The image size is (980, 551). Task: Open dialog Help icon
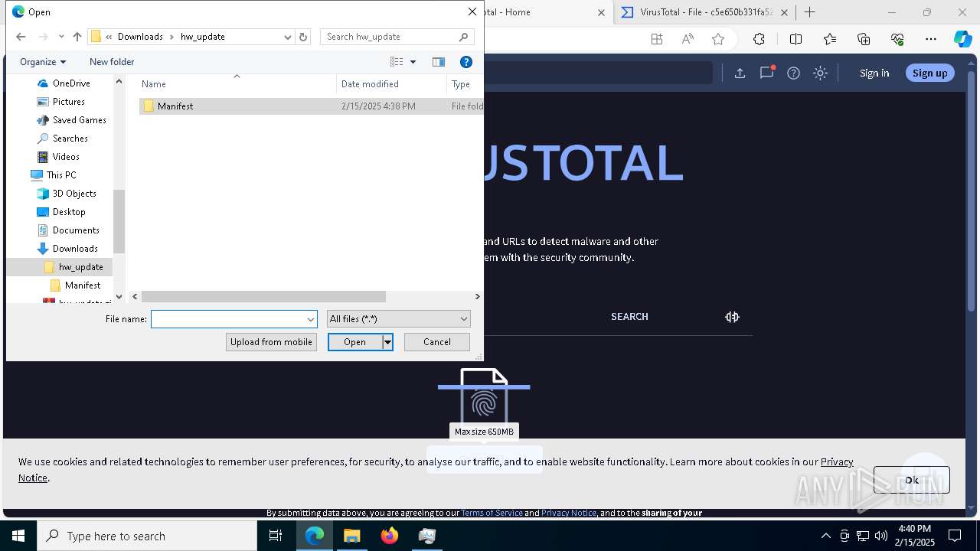466,62
